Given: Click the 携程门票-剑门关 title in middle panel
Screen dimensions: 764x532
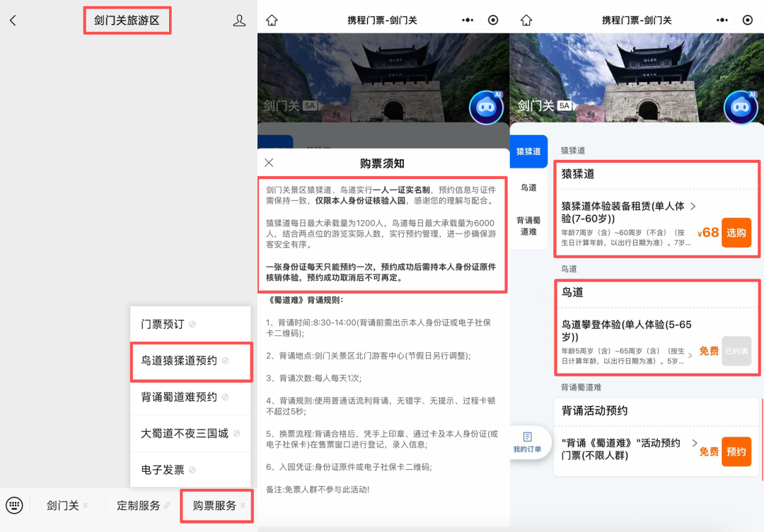Looking at the screenshot, I should 382,20.
